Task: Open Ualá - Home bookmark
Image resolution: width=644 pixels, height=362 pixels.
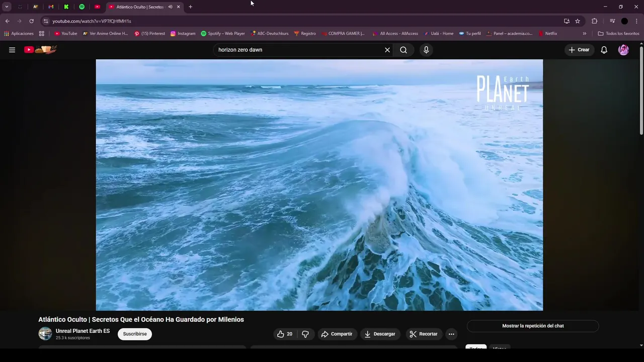Action: [x=439, y=34]
